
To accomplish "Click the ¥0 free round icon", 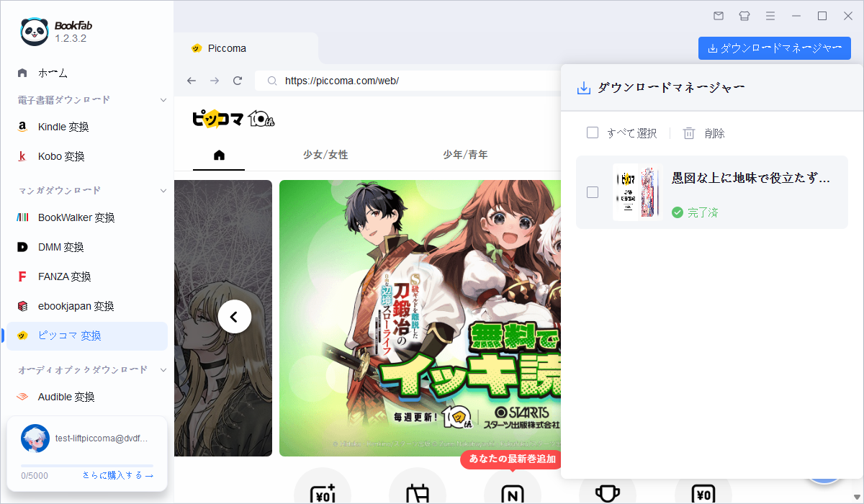I will (x=703, y=491).
